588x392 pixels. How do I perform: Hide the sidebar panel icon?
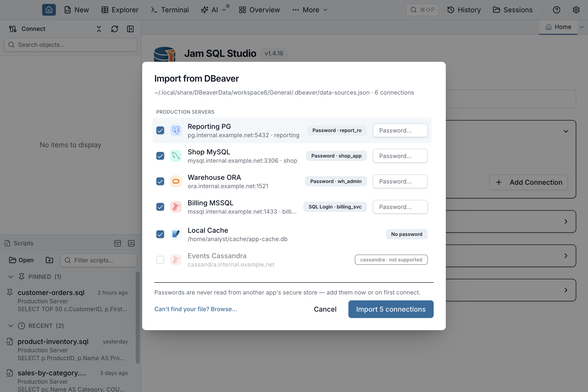[130, 29]
